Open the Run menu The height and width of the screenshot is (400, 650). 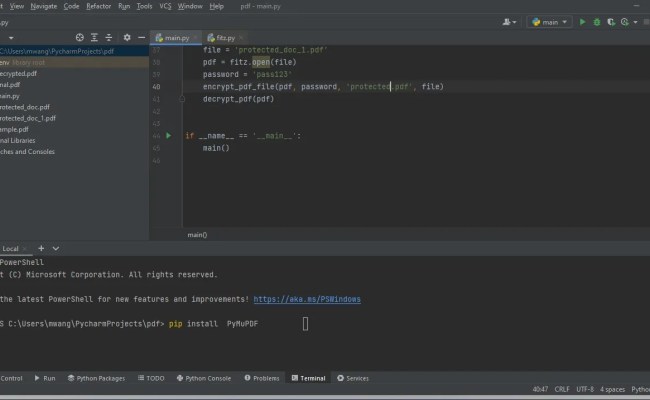[x=124, y=6]
